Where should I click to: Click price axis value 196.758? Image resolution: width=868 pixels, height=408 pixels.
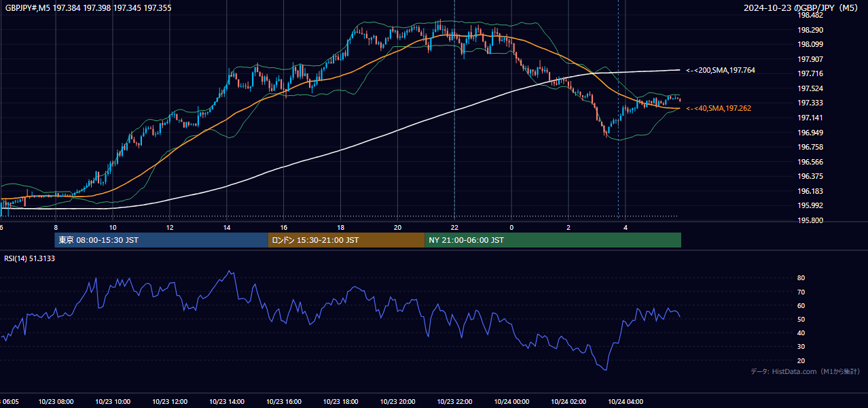(810, 147)
